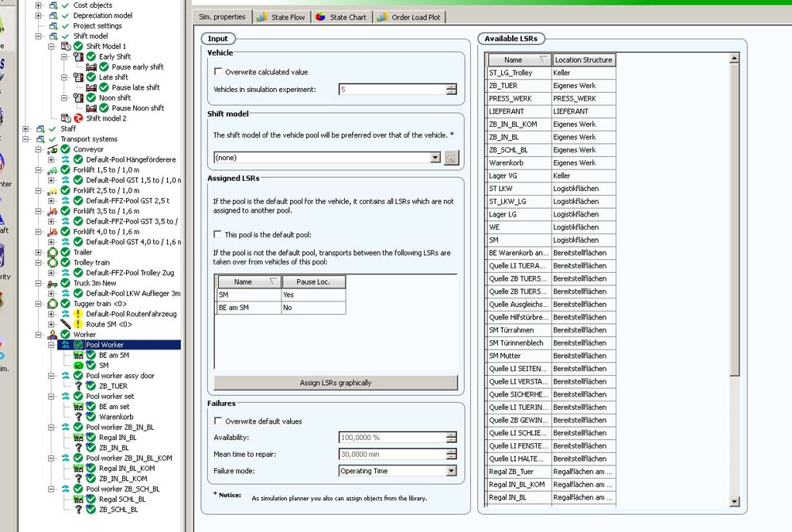Click the Availability value stepper
792x532 pixels.
451,438
